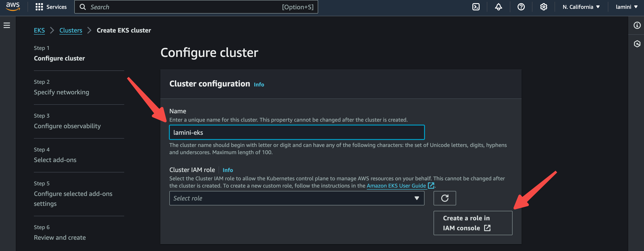Go to the Clusters breadcrumb link
The image size is (644, 251).
[x=71, y=30]
